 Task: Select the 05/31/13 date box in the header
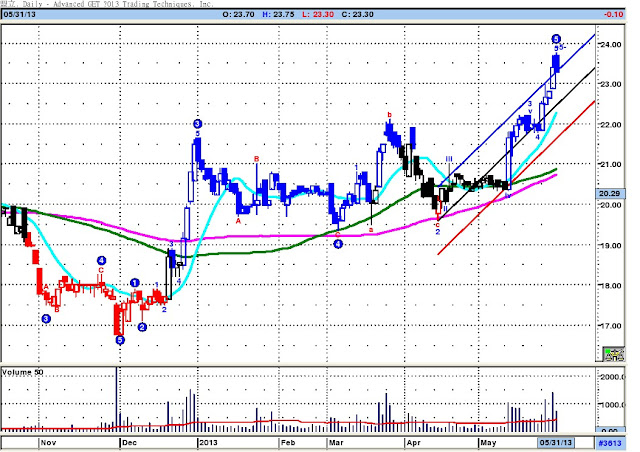pos(20,14)
